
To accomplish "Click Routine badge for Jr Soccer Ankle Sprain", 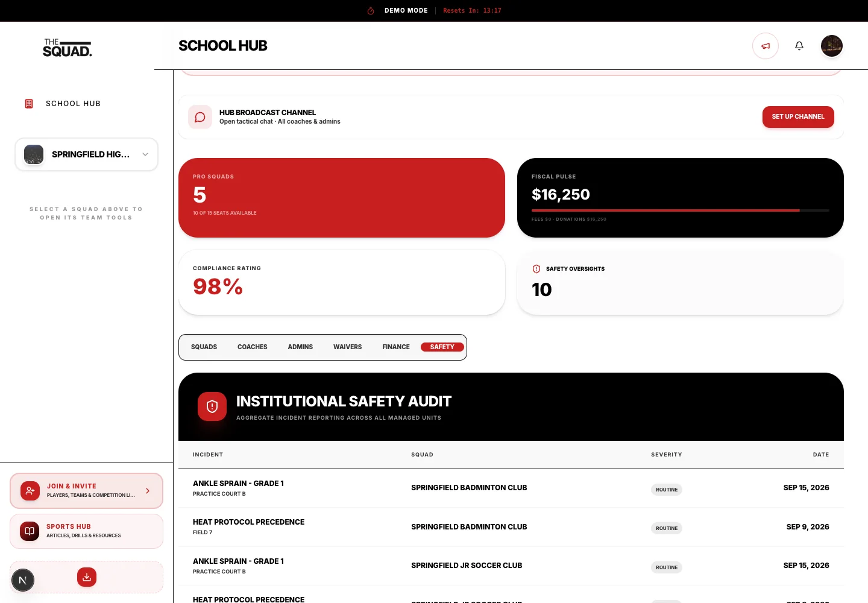I will 667,567.
